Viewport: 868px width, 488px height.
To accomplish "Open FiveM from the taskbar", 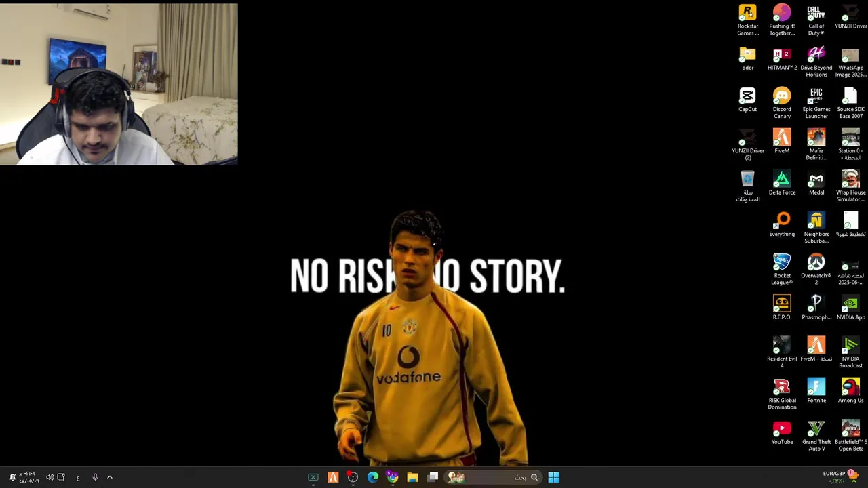I will [x=333, y=477].
